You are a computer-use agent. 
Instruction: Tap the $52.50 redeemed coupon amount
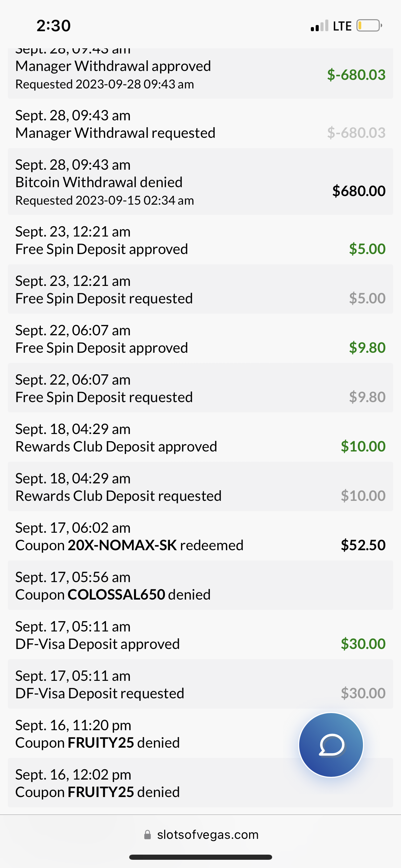click(363, 545)
